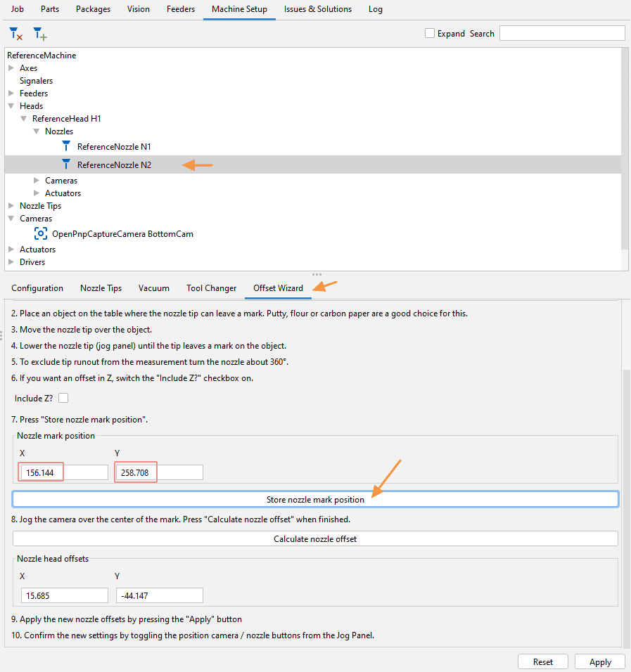Open the Vacuum tab

point(154,288)
